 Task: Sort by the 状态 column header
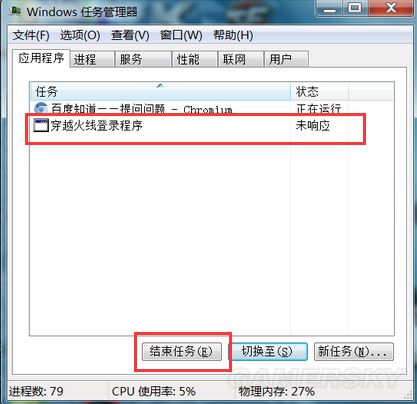[x=320, y=91]
